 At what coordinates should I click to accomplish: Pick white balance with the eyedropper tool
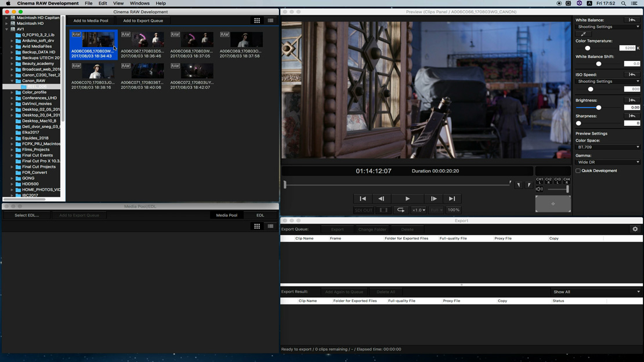click(x=583, y=34)
